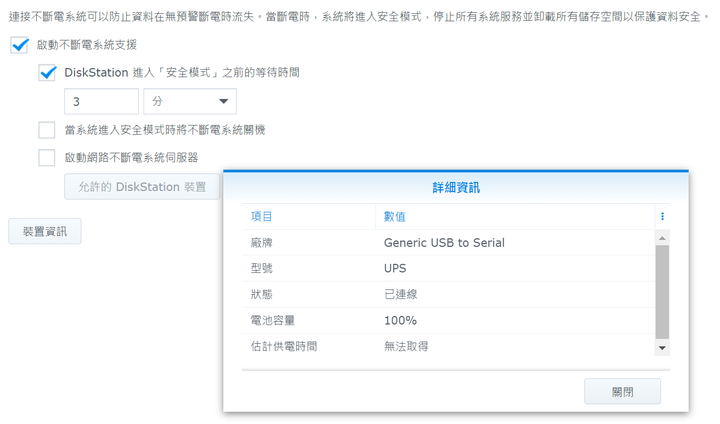The width and height of the screenshot is (720, 424).
Task: Toggle DiskStation 安全模式 wait time checkbox
Action: click(x=47, y=73)
